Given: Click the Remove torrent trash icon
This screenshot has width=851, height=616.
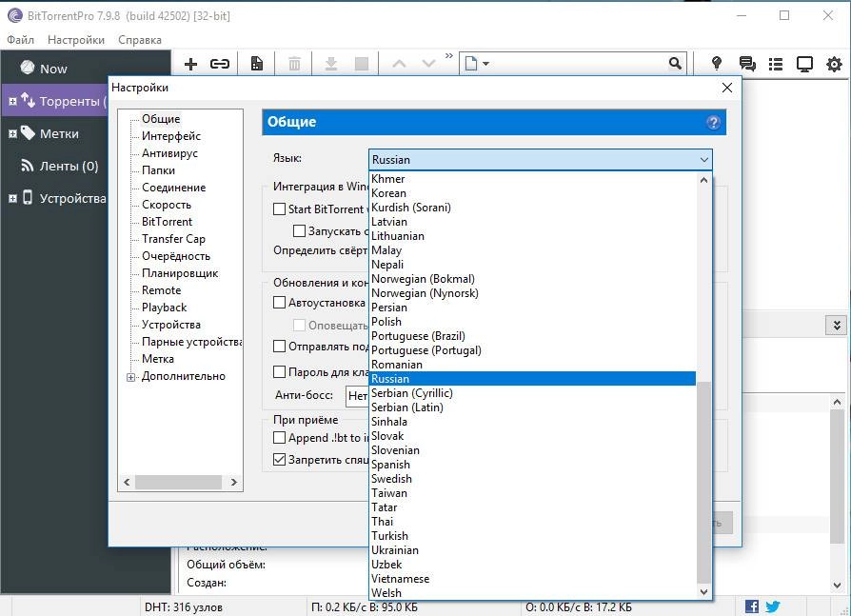Looking at the screenshot, I should [x=294, y=64].
